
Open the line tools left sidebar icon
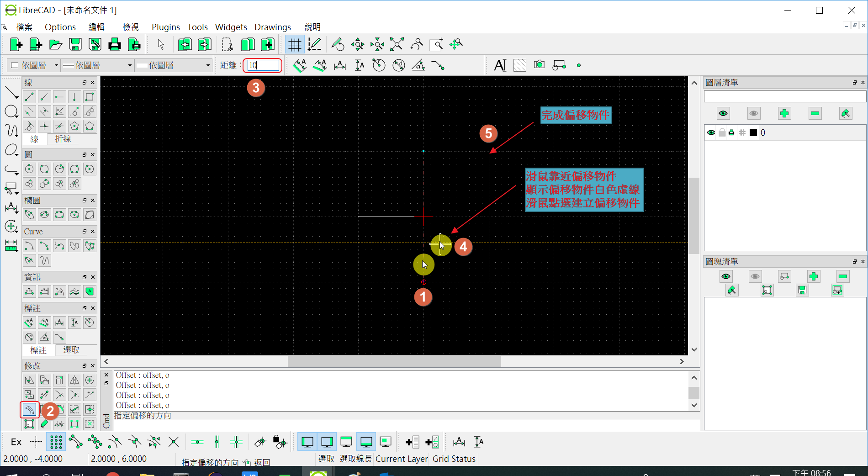click(11, 93)
